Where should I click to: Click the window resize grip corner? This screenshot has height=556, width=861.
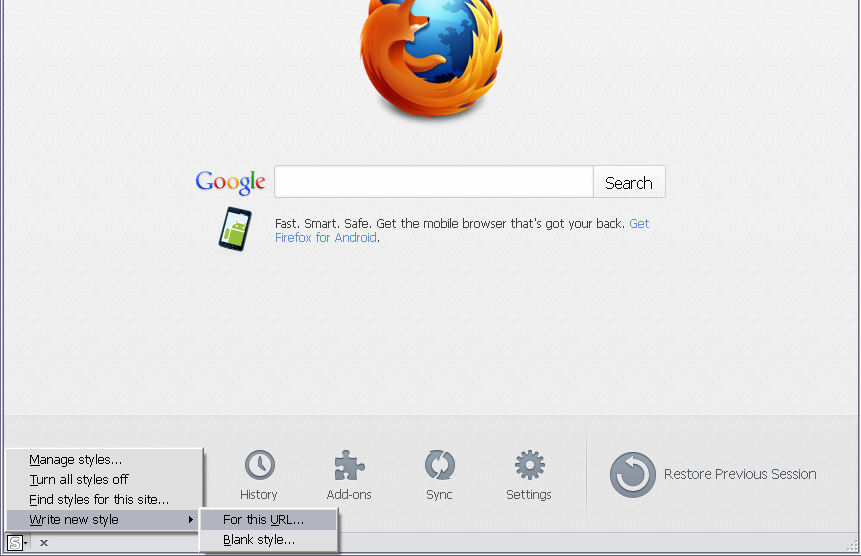[x=852, y=546]
